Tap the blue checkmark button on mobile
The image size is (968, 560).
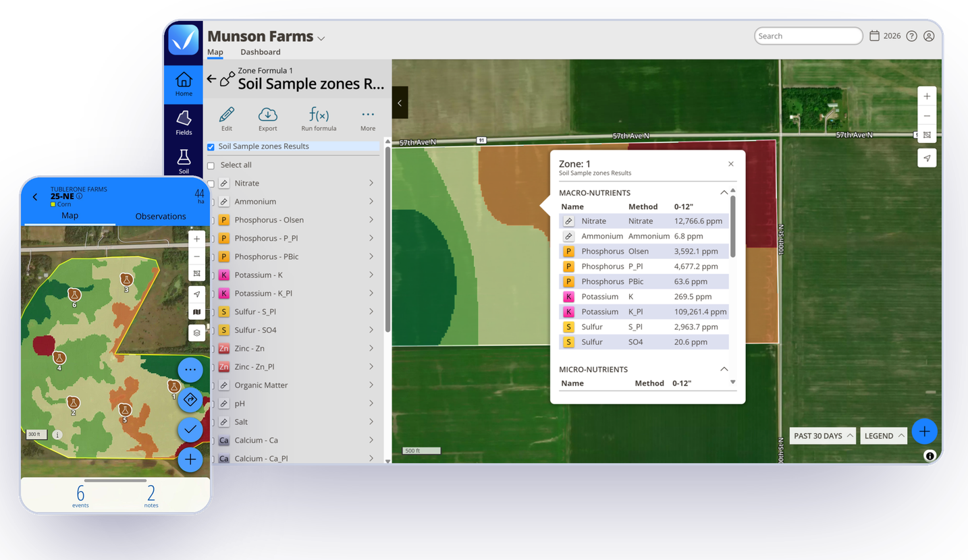click(190, 430)
